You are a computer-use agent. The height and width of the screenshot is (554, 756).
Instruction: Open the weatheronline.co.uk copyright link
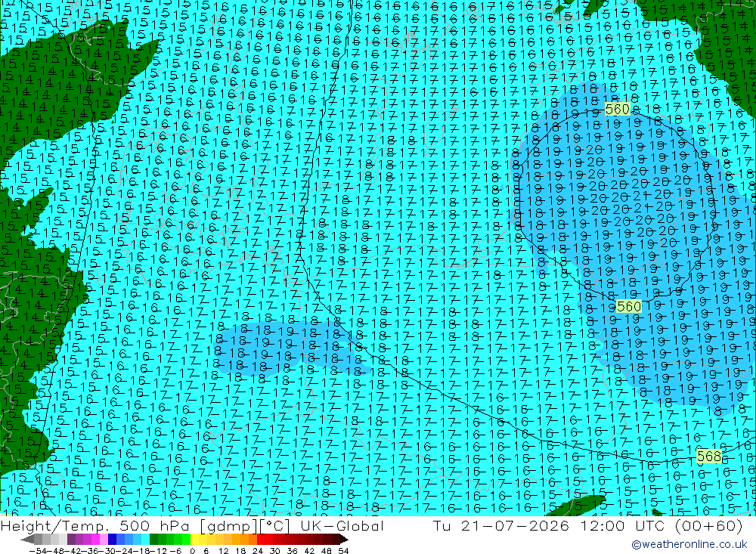(x=689, y=544)
